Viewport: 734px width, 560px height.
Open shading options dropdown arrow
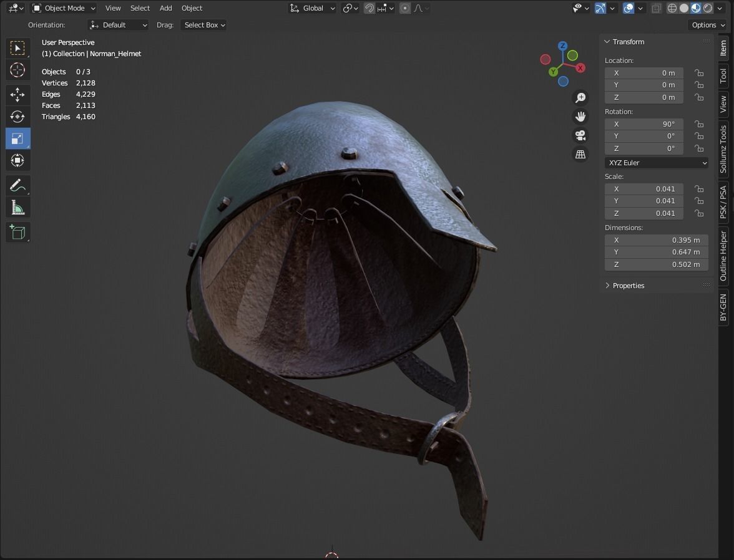pyautogui.click(x=720, y=8)
